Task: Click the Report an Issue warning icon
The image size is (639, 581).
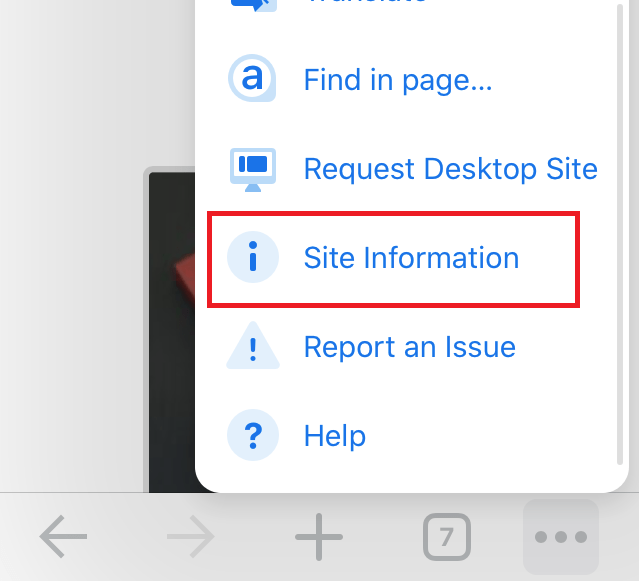Action: pos(253,346)
